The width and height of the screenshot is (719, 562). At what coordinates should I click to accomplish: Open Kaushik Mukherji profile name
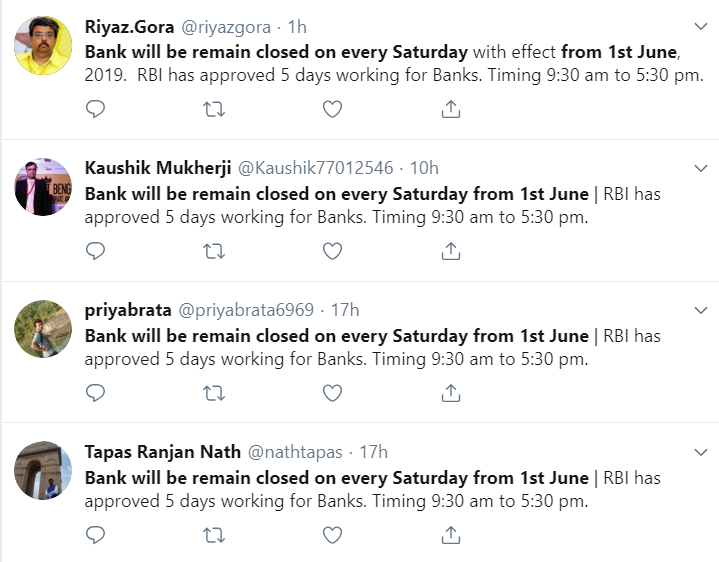pyautogui.click(x=158, y=168)
